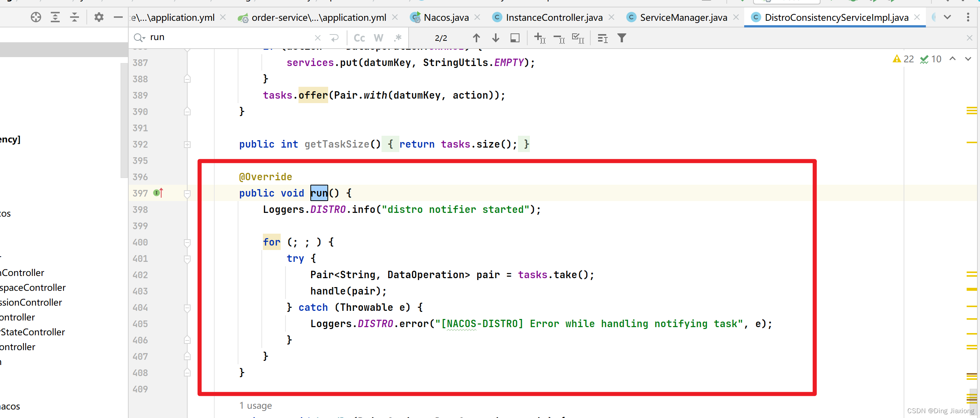
Task: Click the Expand All icon in project toolbar
Action: pyautogui.click(x=55, y=17)
